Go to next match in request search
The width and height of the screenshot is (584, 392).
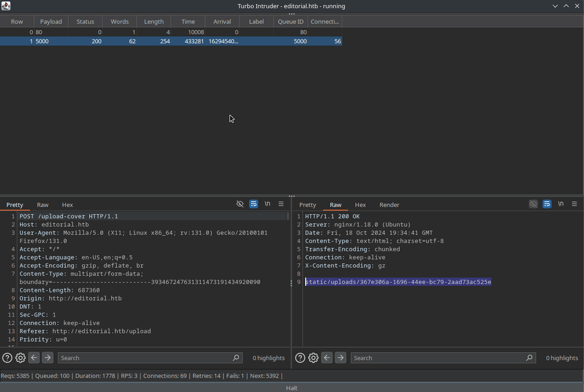[x=48, y=358]
